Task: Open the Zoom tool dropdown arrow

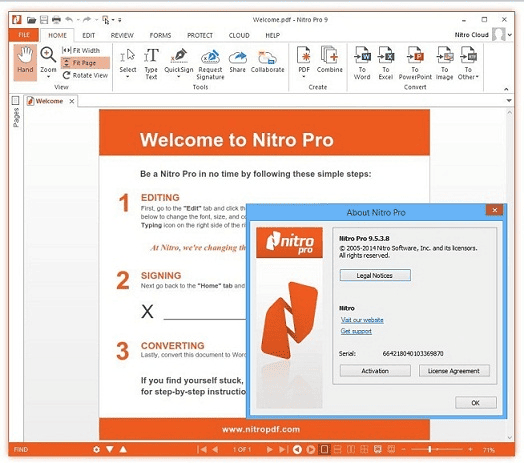Action: click(x=48, y=77)
